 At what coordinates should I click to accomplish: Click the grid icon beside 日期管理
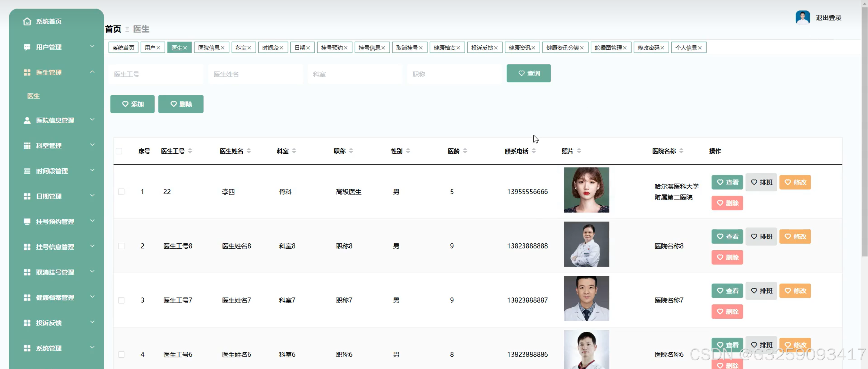point(27,196)
